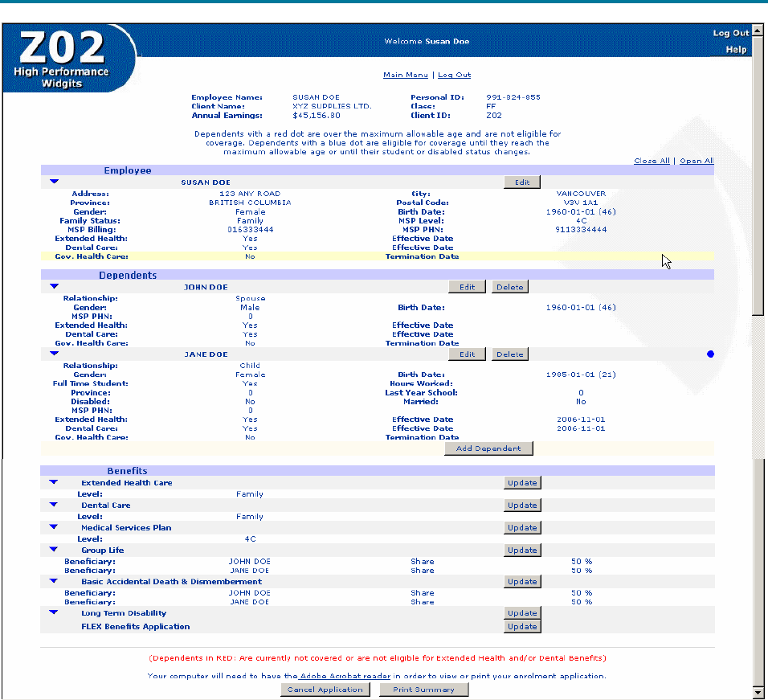The width and height of the screenshot is (768, 700).
Task: Click the Add Dependent button
Action: coord(488,448)
